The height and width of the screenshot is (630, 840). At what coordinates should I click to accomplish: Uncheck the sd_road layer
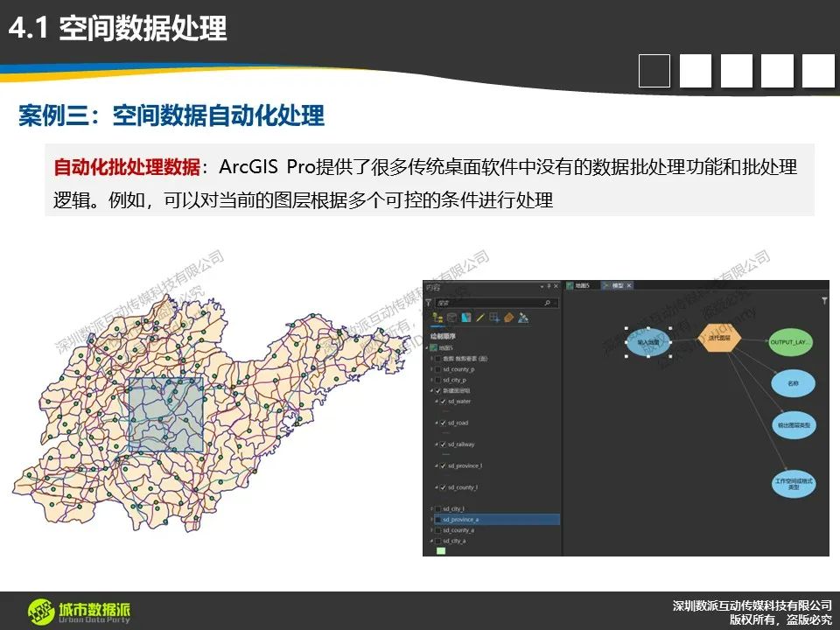(x=443, y=423)
